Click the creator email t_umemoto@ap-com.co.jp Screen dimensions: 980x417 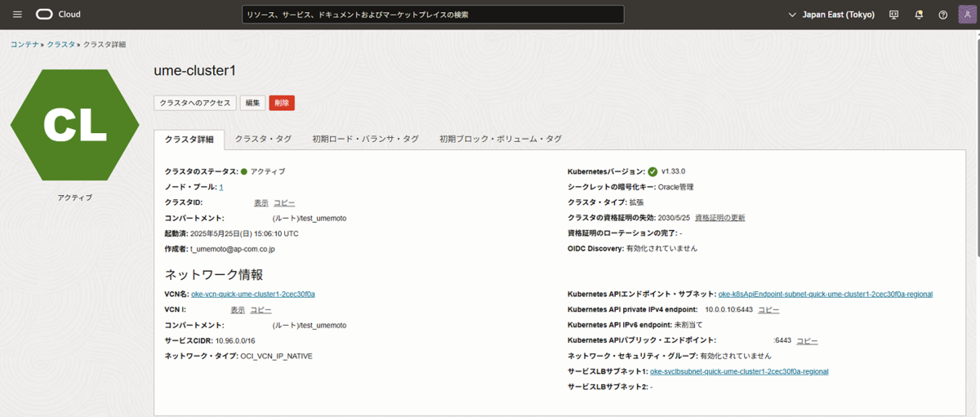coord(233,248)
